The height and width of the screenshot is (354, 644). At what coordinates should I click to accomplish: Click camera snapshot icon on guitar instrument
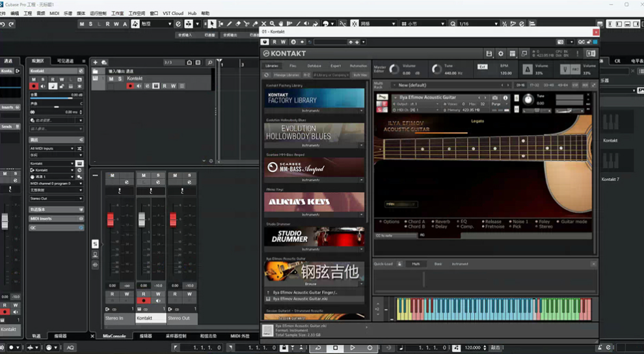coord(495,98)
